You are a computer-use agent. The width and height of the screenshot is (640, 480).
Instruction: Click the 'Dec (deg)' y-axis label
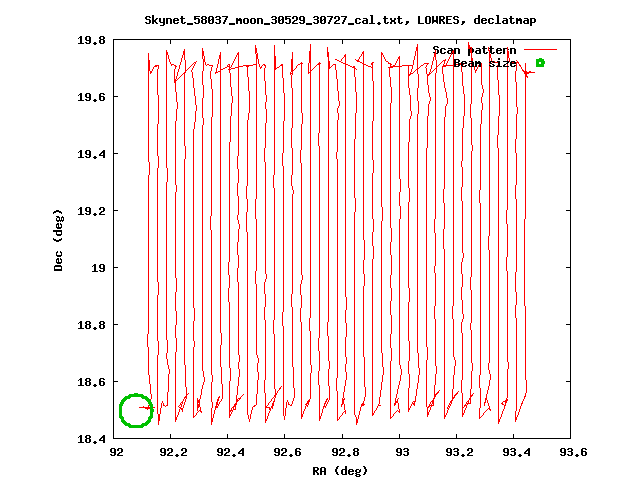pos(58,240)
